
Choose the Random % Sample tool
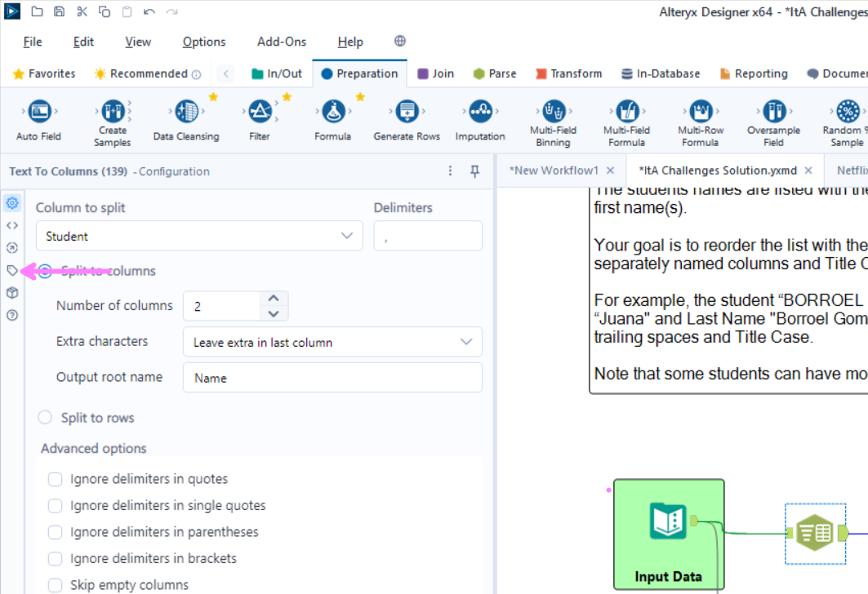click(847, 122)
